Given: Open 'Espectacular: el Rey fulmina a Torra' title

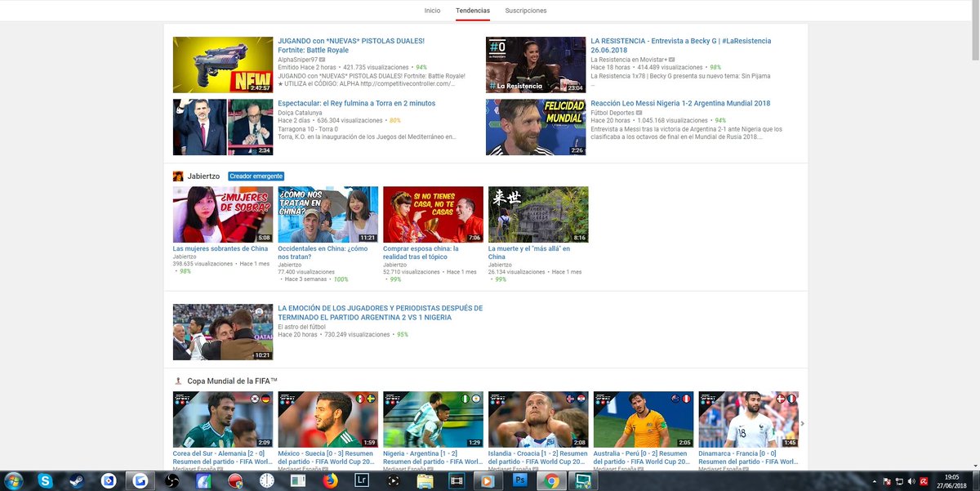Looking at the screenshot, I should [356, 104].
